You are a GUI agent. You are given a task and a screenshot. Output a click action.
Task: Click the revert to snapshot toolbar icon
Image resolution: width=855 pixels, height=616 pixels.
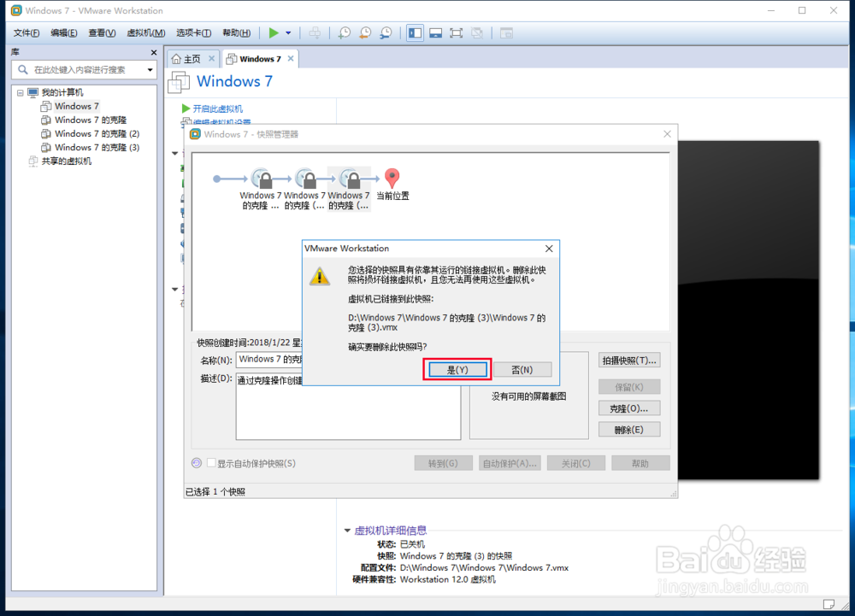point(365,33)
